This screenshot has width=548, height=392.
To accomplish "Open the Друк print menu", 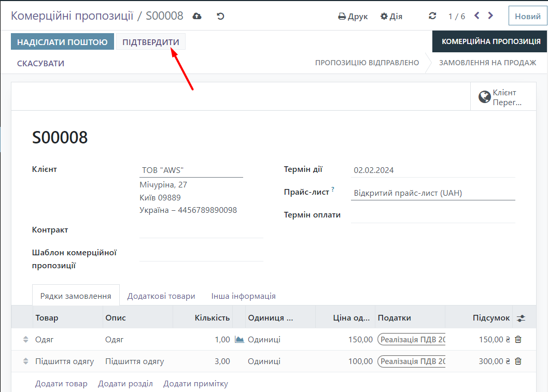I will (353, 16).
